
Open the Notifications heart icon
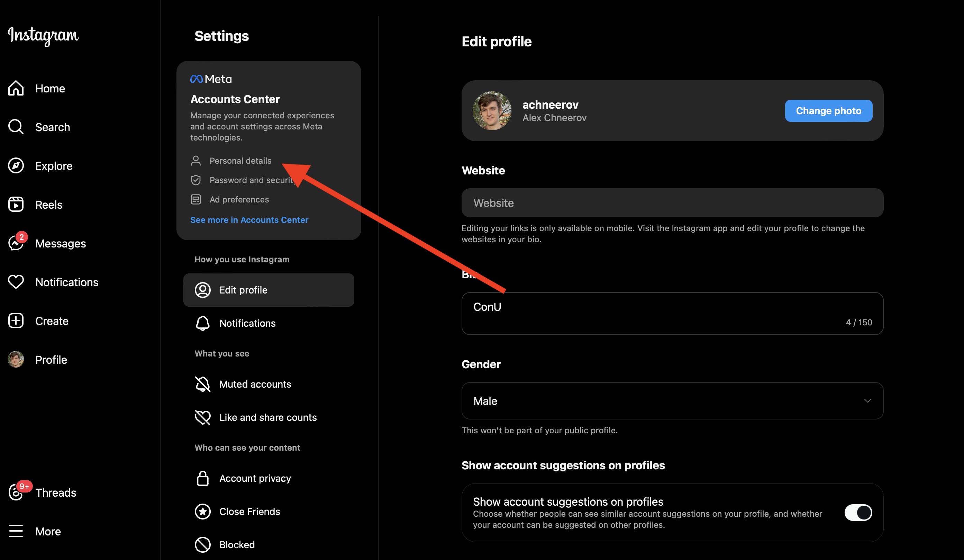[16, 282]
